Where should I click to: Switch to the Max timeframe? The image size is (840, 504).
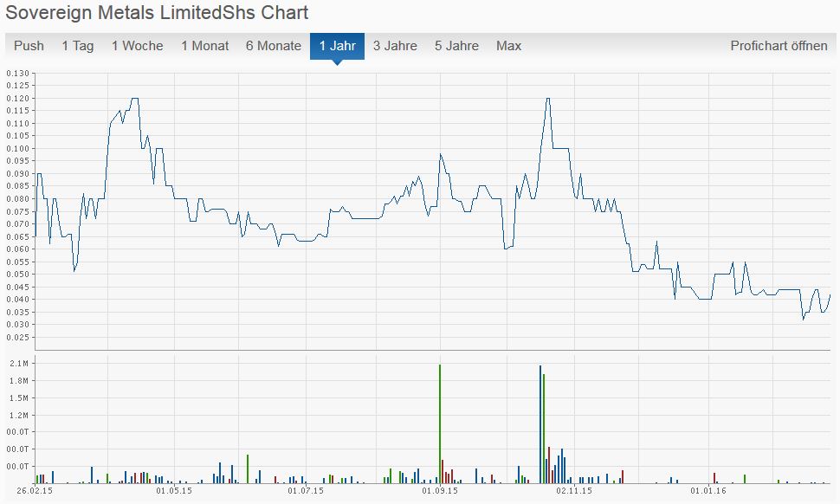508,46
